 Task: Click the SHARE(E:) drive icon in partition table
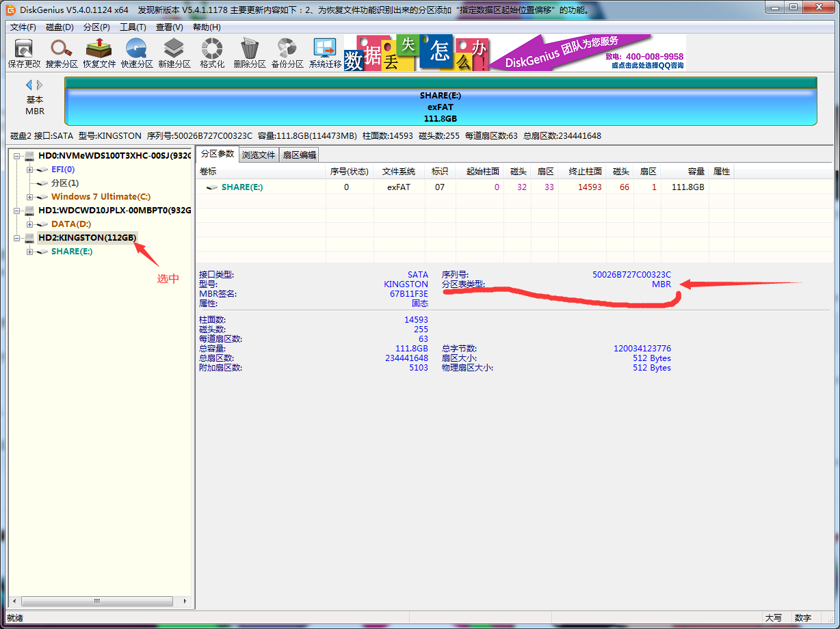(x=212, y=187)
